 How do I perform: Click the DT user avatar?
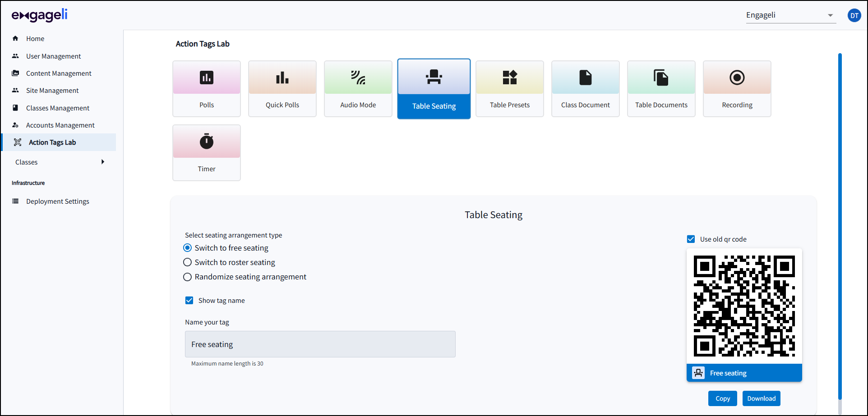tap(854, 15)
